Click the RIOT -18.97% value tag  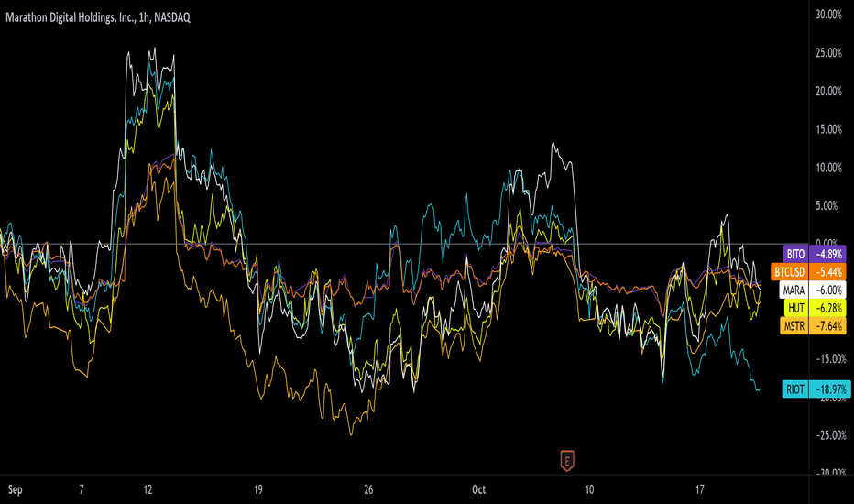click(830, 389)
